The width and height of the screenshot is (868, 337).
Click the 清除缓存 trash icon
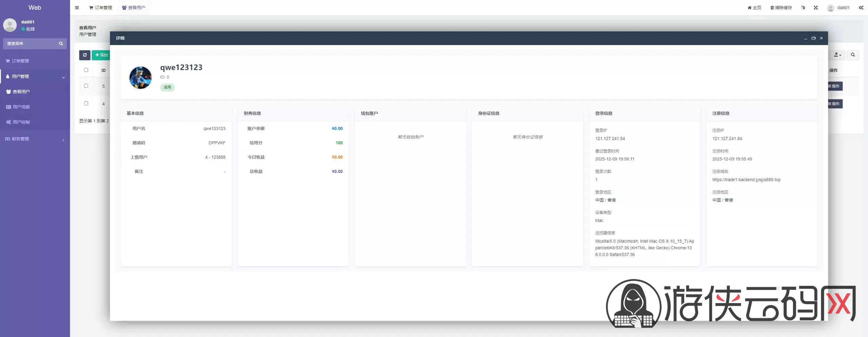point(772,7)
